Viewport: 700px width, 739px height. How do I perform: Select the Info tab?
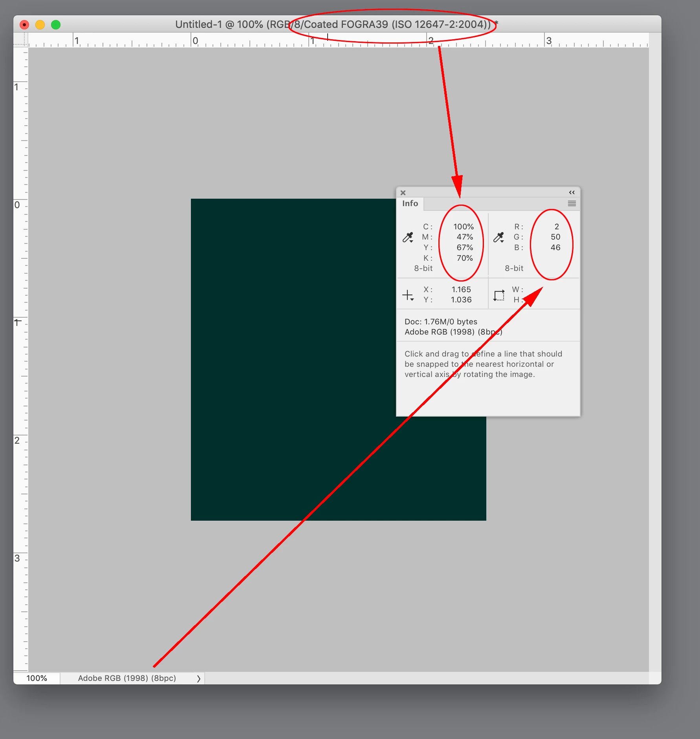(410, 203)
